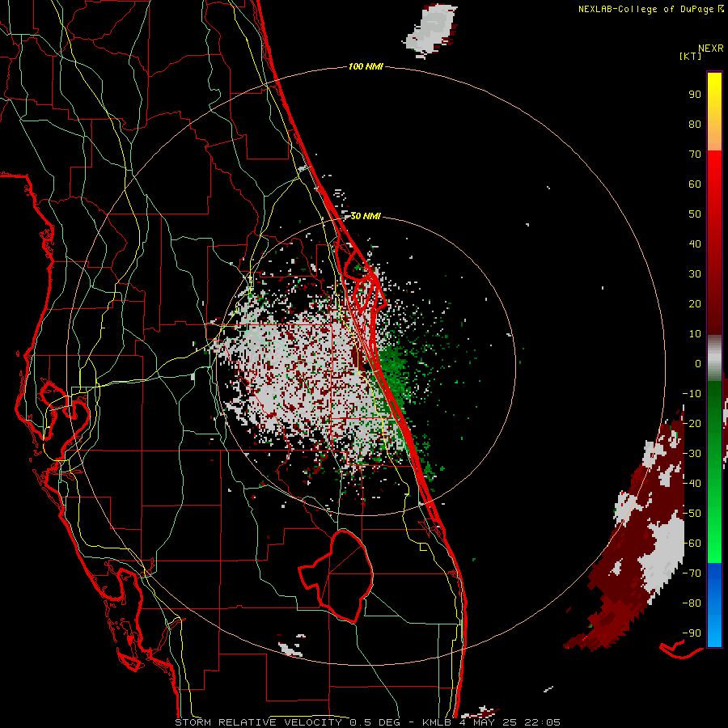
Task: Click the yellow top segment of color bar
Action: (x=714, y=112)
